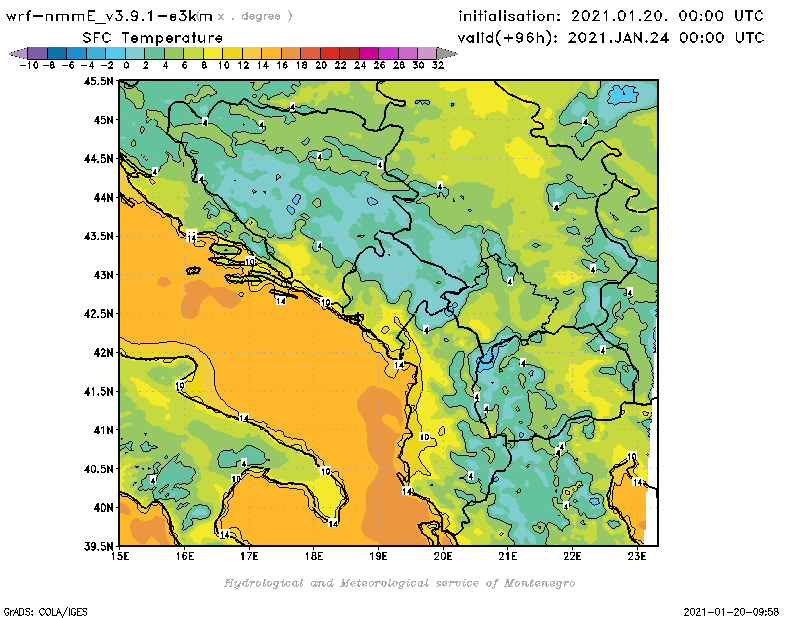Choose the yellow 8 to 10 legend swatch
The width and height of the screenshot is (800, 618).
click(x=213, y=53)
